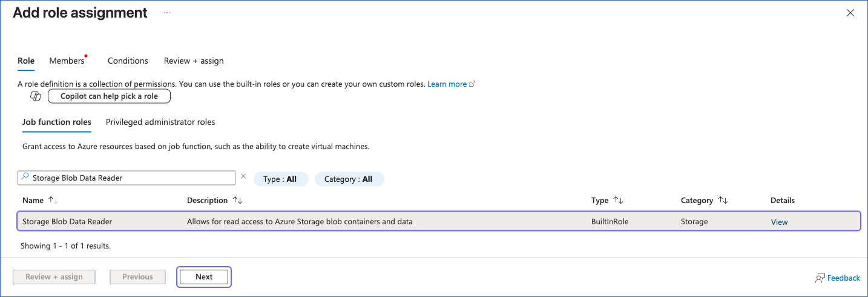
Task: Click the Details column header
Action: [x=783, y=200]
